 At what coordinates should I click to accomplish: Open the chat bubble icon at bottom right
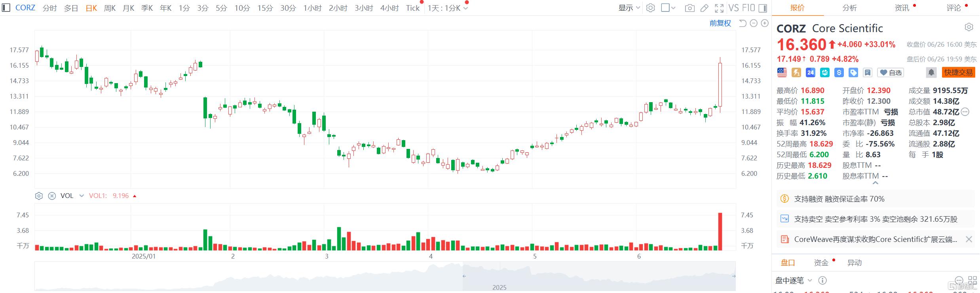pyautogui.click(x=959, y=280)
